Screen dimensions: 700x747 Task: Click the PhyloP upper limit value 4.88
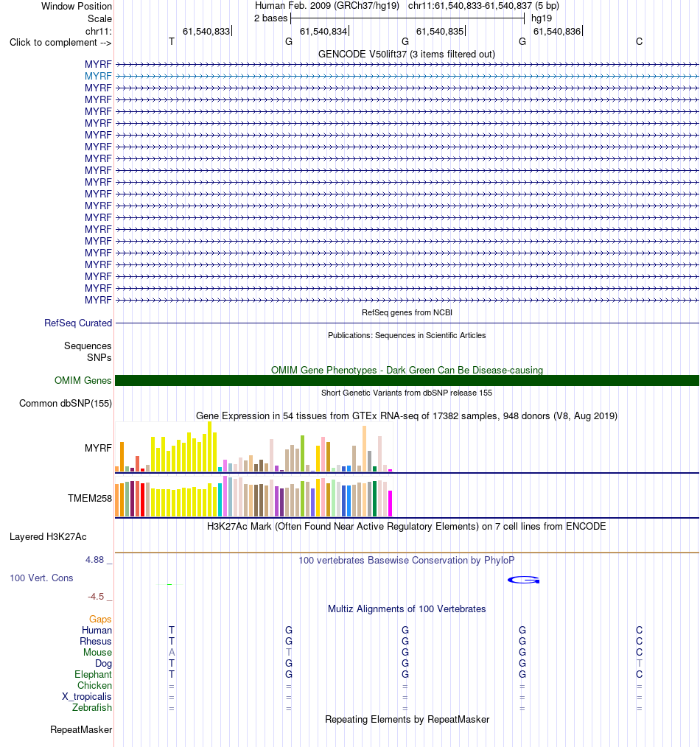point(94,560)
